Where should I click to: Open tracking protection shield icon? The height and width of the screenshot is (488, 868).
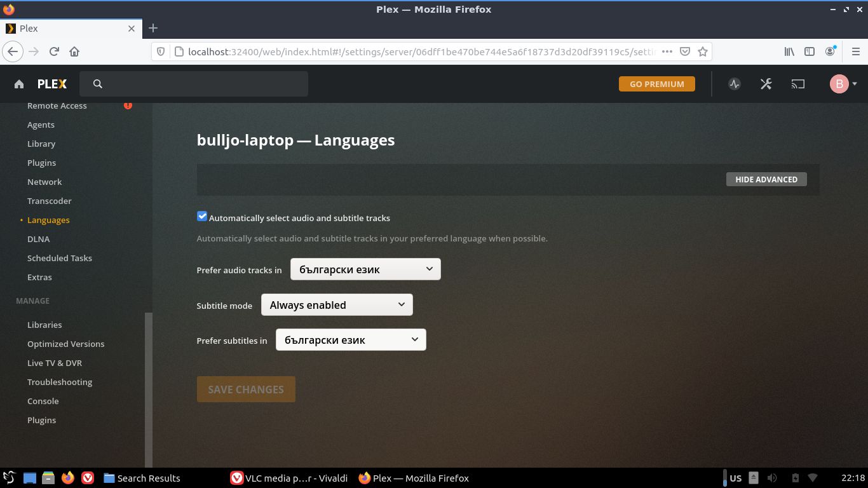[161, 51]
